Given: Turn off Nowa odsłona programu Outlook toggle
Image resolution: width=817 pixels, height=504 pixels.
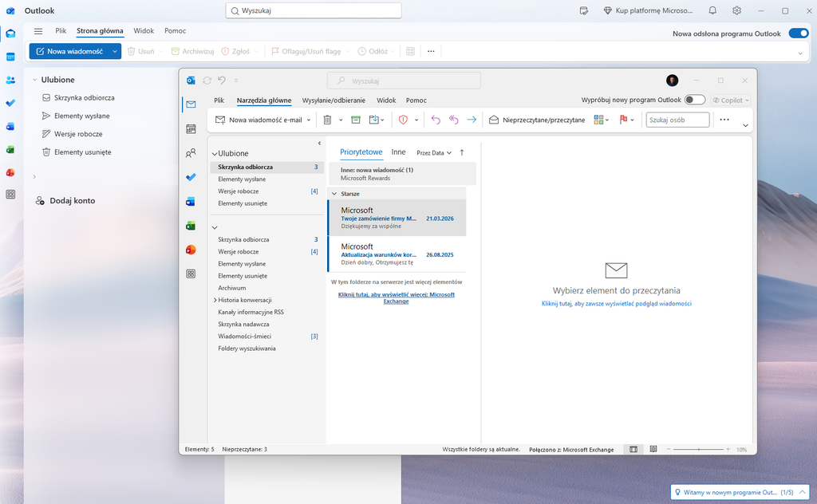Looking at the screenshot, I should (798, 33).
